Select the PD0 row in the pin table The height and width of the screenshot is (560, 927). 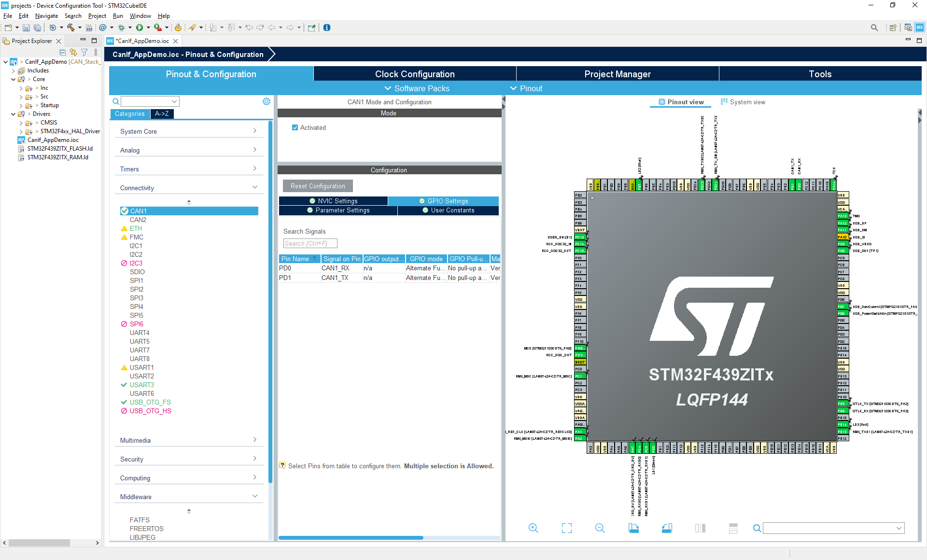point(390,268)
